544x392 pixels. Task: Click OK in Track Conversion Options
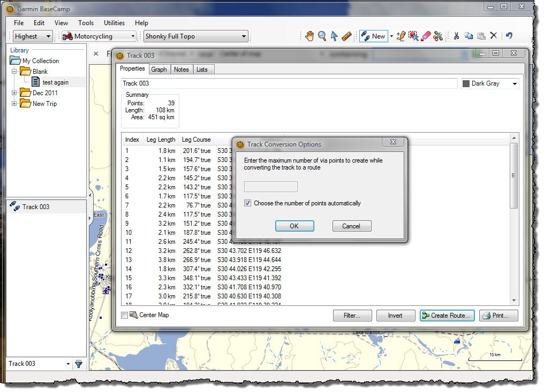click(294, 226)
